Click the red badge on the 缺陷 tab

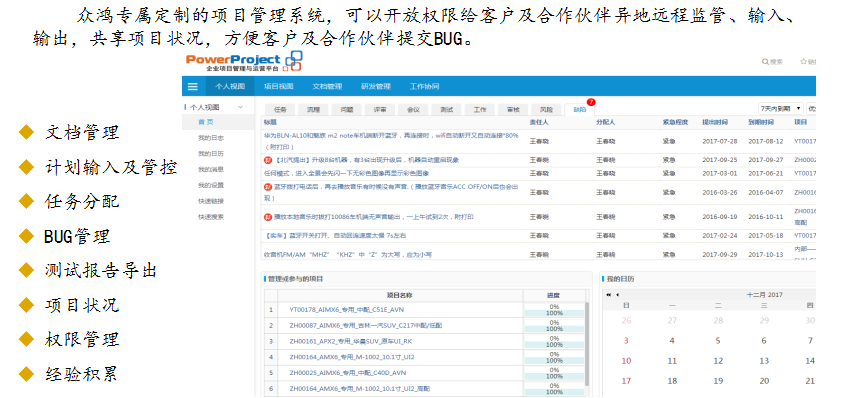(x=591, y=102)
